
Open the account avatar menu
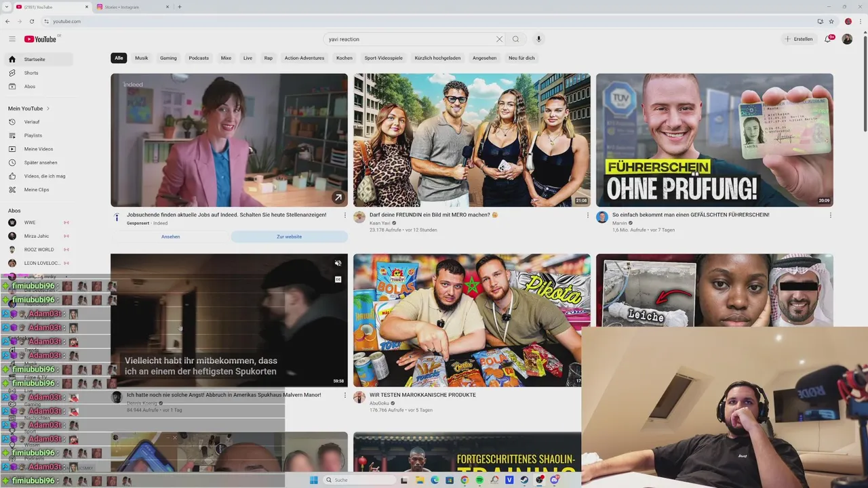point(847,39)
